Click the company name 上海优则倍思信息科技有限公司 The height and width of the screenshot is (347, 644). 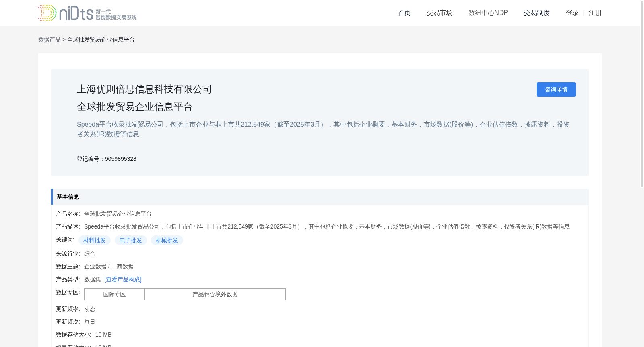tap(144, 89)
